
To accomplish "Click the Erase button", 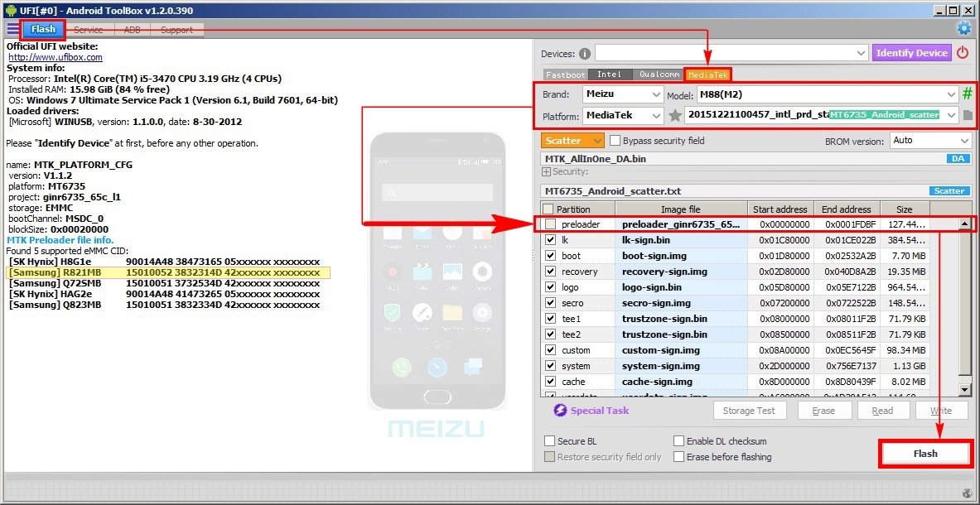I will point(823,410).
